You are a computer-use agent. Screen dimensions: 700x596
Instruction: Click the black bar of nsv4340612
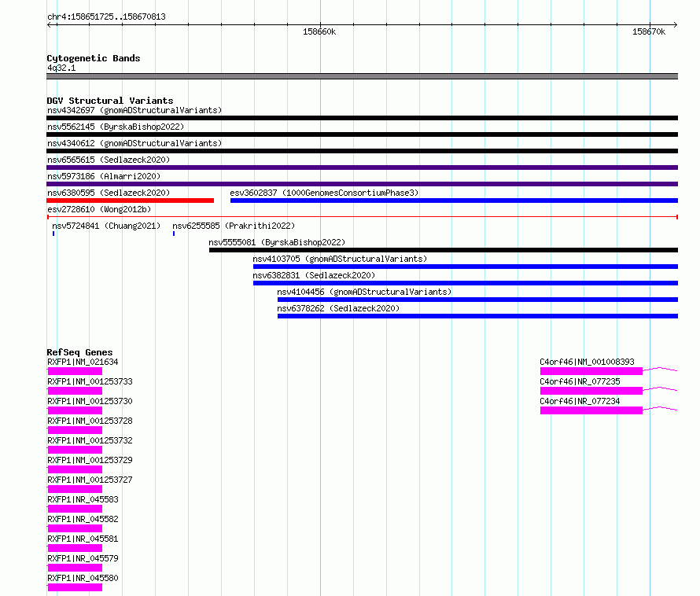362,151
